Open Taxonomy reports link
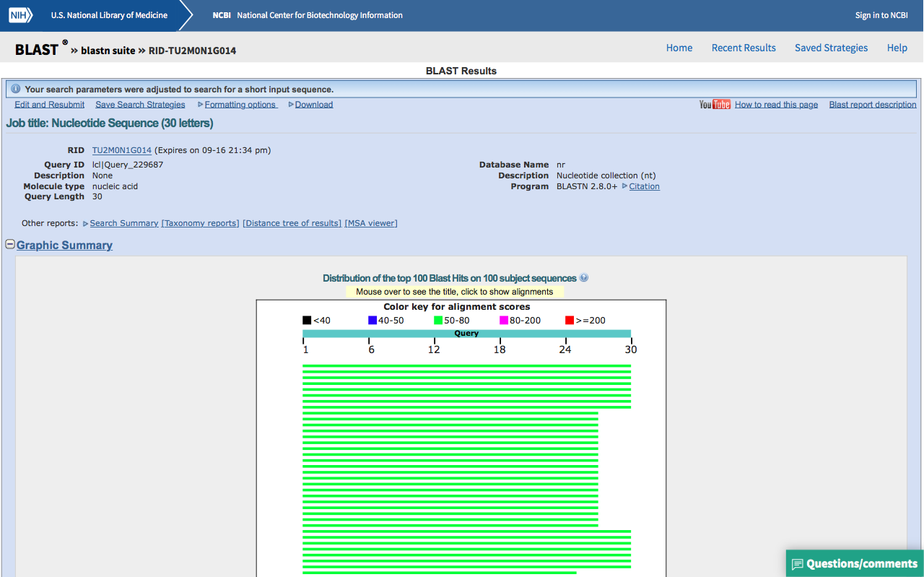 click(x=200, y=223)
